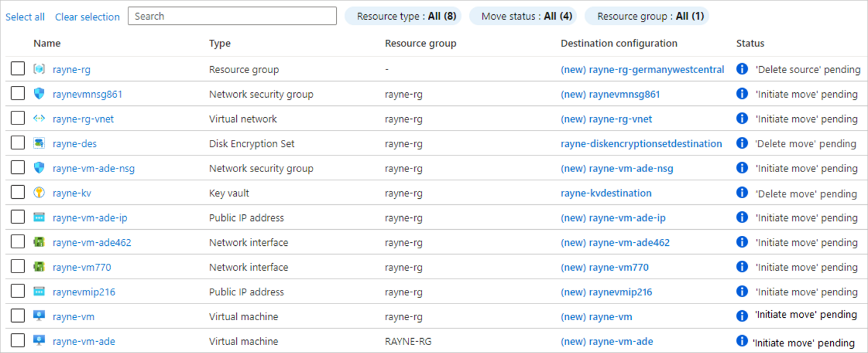Click the raynevmnsg861 shield icon

click(x=39, y=94)
